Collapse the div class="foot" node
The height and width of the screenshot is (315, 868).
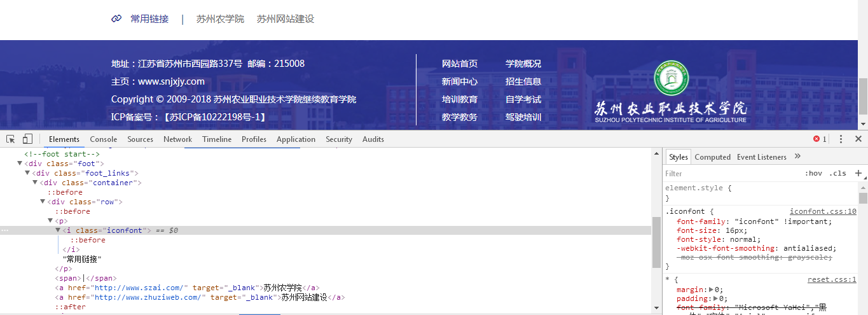click(x=20, y=164)
